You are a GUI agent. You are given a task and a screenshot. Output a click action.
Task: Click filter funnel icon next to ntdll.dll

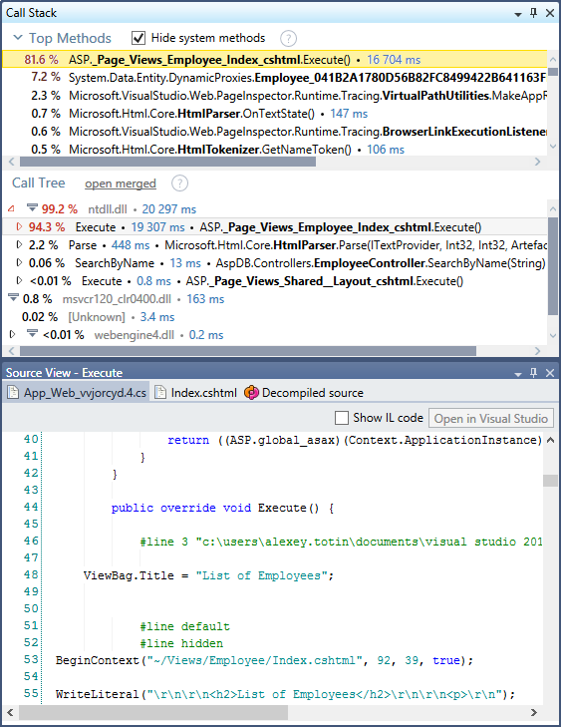32,207
